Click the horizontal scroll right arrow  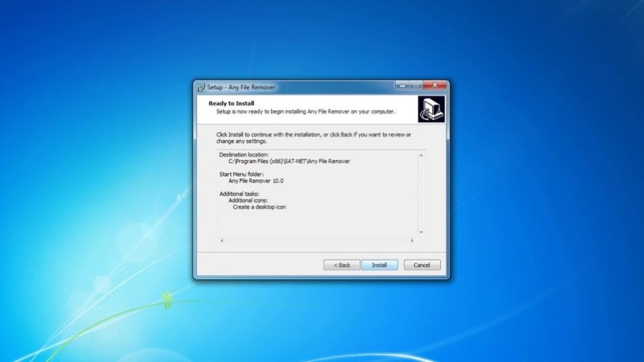pos(412,241)
